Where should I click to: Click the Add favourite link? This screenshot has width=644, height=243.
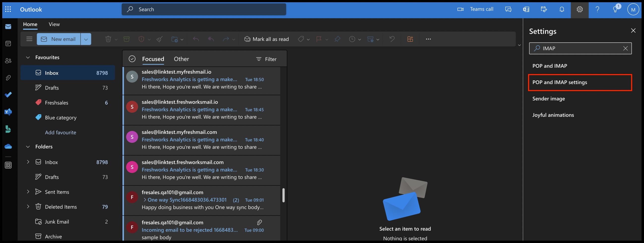click(61, 132)
